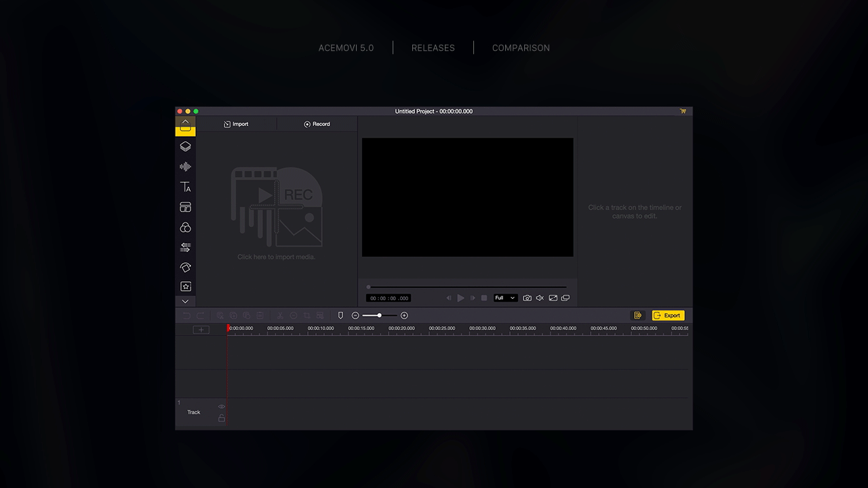
Task: Open the RELEASES page tab
Action: tap(433, 48)
